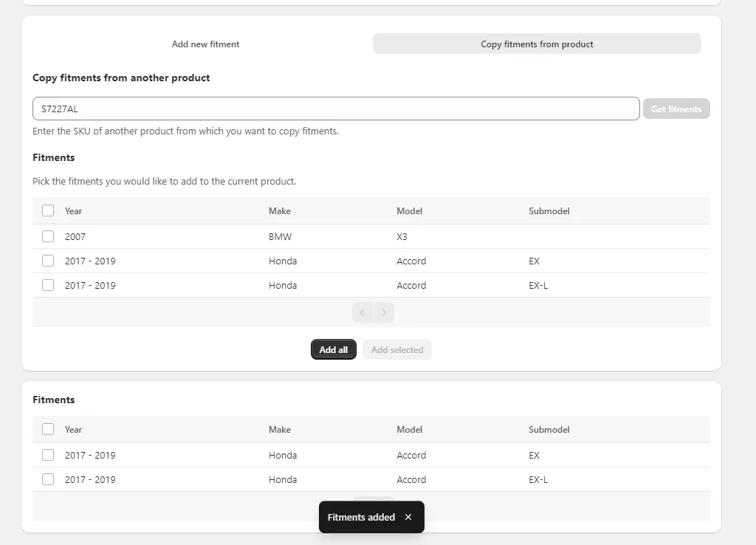
Task: Check the Accord EX row in bottom Fitments table
Action: pyautogui.click(x=48, y=455)
